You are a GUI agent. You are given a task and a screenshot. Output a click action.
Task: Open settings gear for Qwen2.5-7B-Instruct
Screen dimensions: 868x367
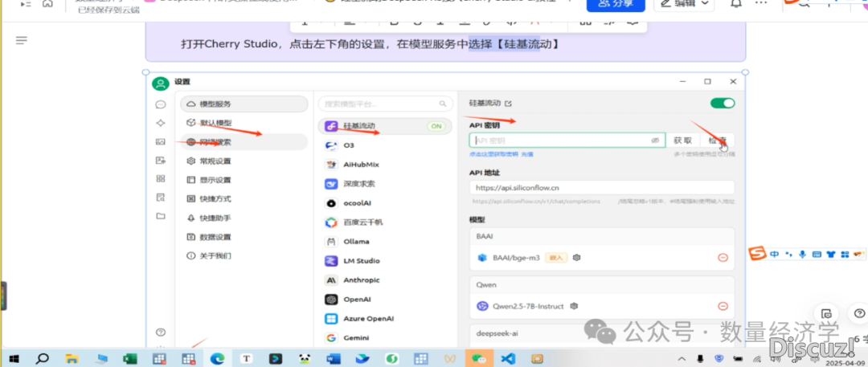coord(574,306)
